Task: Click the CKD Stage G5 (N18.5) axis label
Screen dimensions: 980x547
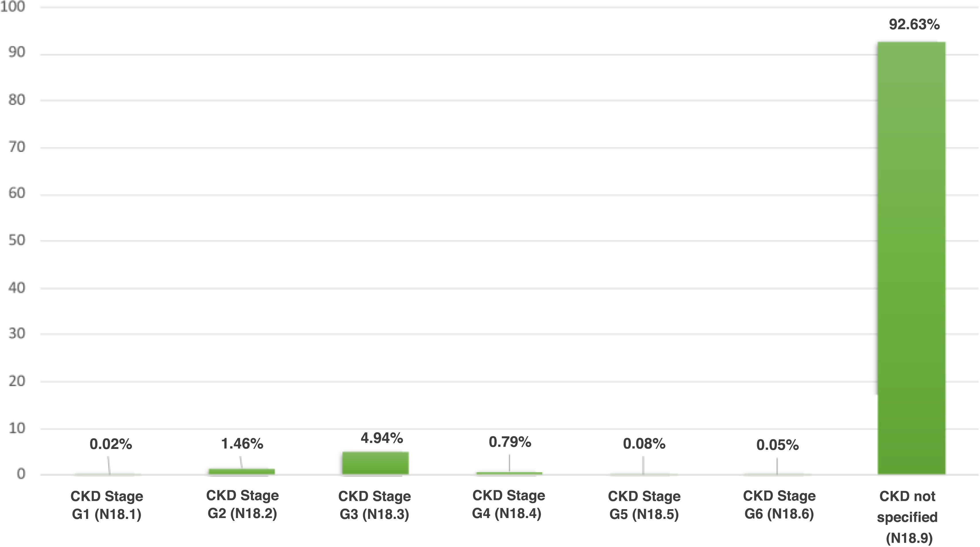Action: pyautogui.click(x=644, y=505)
